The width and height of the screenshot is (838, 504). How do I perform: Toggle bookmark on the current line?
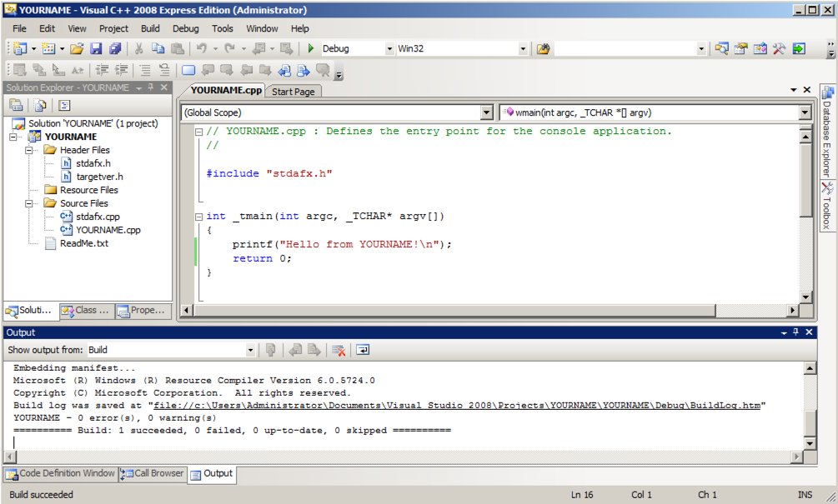(x=188, y=71)
